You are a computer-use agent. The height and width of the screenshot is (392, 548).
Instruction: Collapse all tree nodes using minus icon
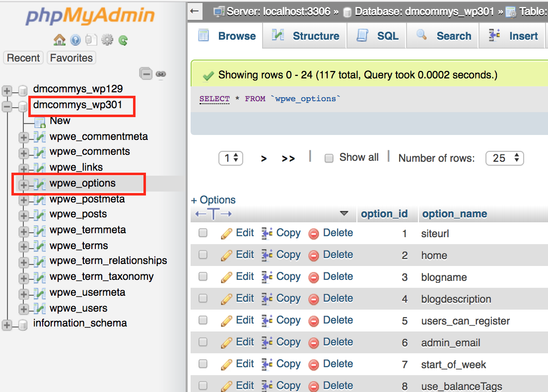point(146,74)
